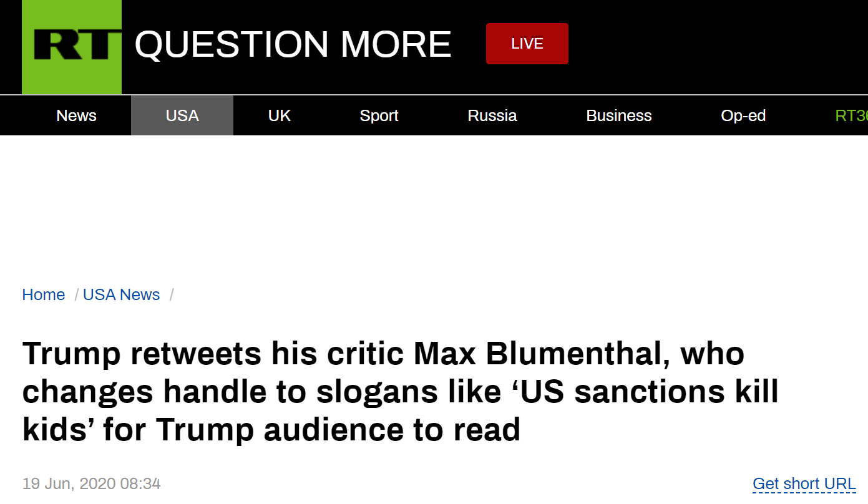Open the UK section

[280, 115]
